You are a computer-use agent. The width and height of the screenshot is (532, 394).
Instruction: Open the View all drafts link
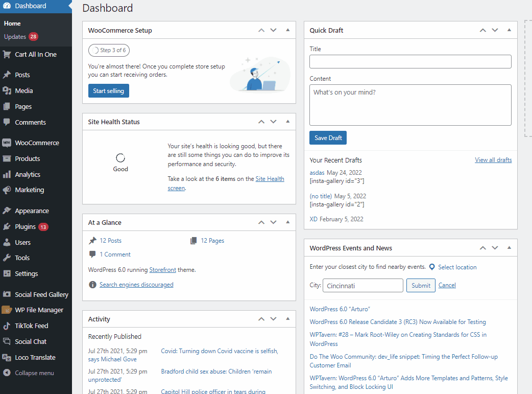493,160
